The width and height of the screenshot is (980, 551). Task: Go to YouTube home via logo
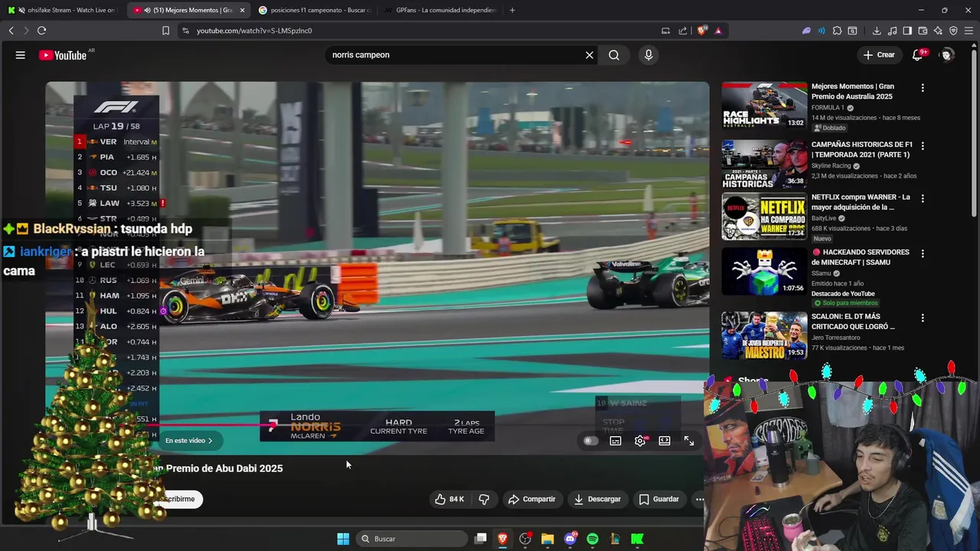(x=63, y=55)
